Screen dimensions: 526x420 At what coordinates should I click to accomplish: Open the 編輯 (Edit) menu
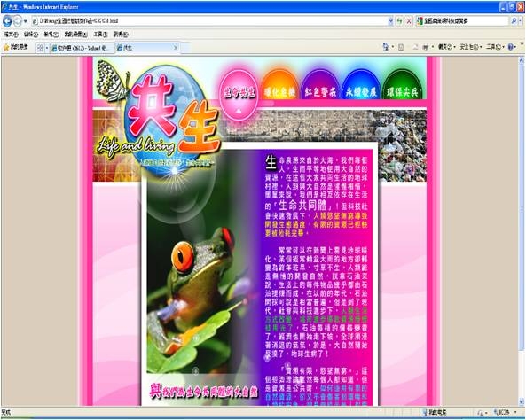pyautogui.click(x=31, y=35)
